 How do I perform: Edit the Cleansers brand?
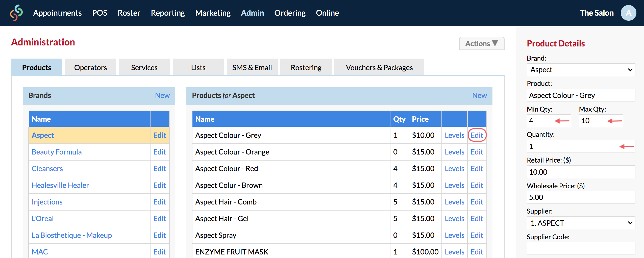160,169
